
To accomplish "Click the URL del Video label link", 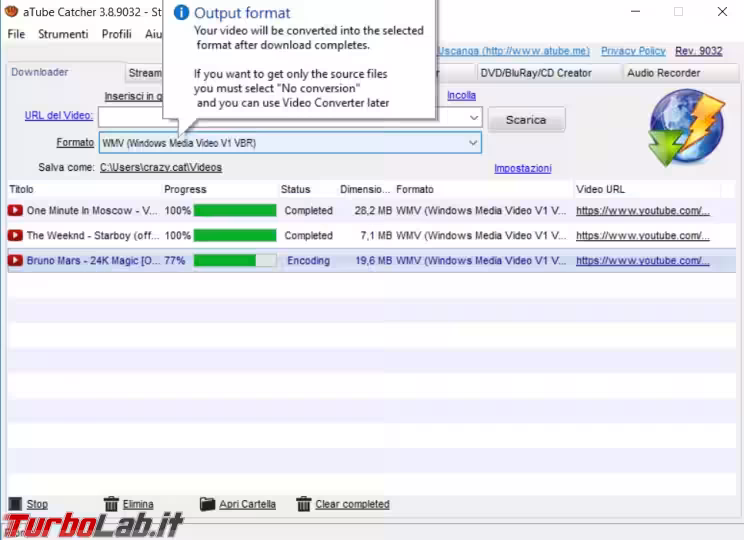I will tap(58, 115).
